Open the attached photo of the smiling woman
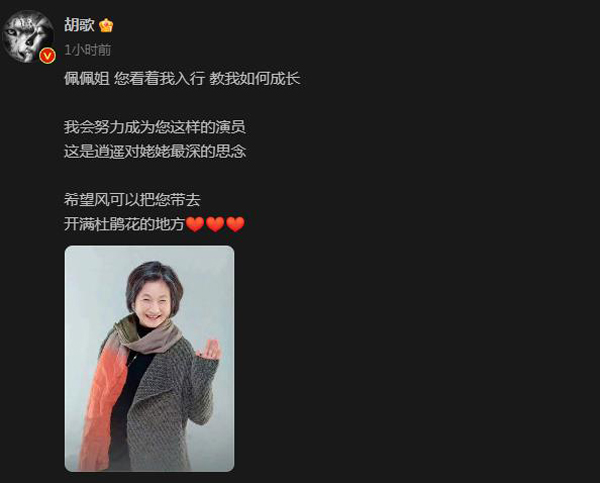Viewport: 600px width, 483px height. pos(149,359)
